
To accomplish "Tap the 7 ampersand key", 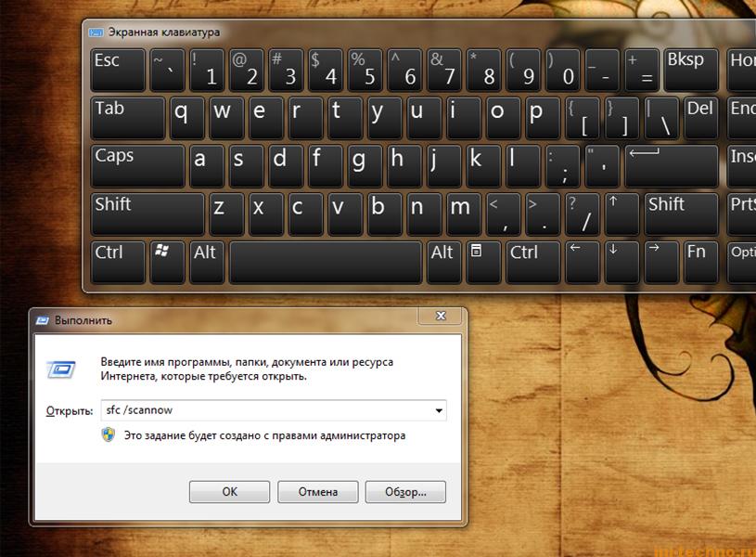I will point(444,70).
